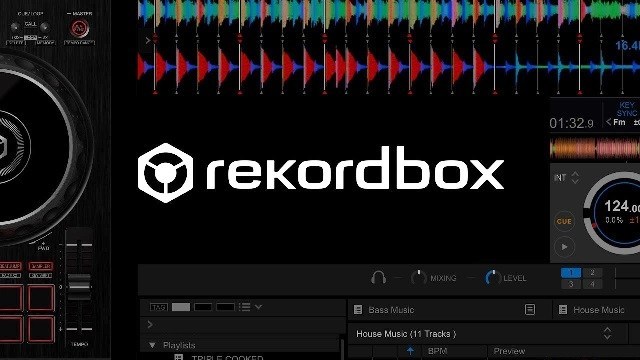The image size is (640, 360).
Task: Click the deck play button
Action: tap(564, 247)
